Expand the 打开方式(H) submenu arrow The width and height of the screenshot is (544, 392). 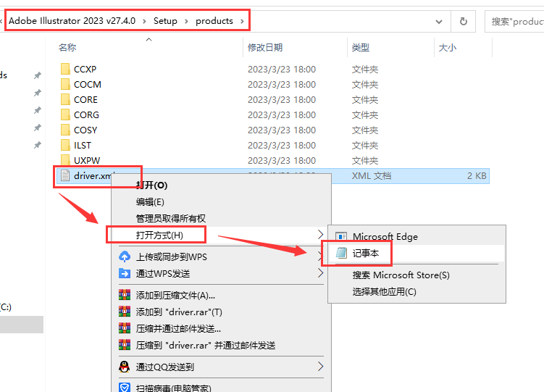321,235
